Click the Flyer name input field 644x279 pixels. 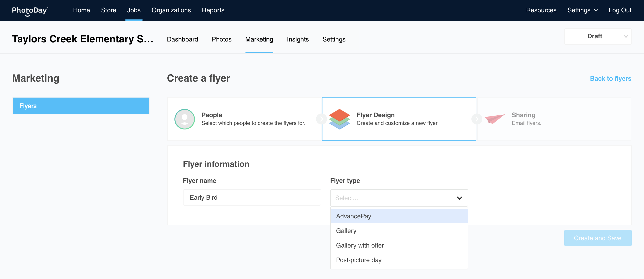(x=252, y=197)
